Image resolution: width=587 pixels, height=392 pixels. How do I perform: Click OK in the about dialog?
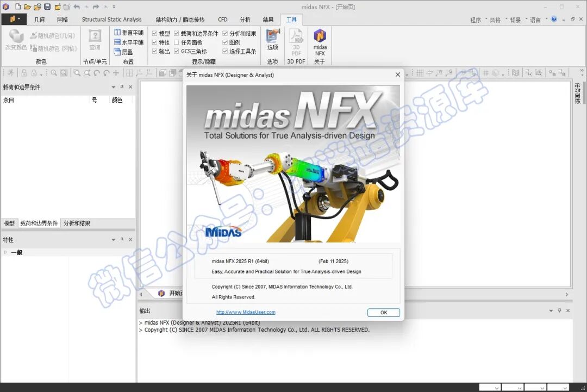[x=384, y=312]
